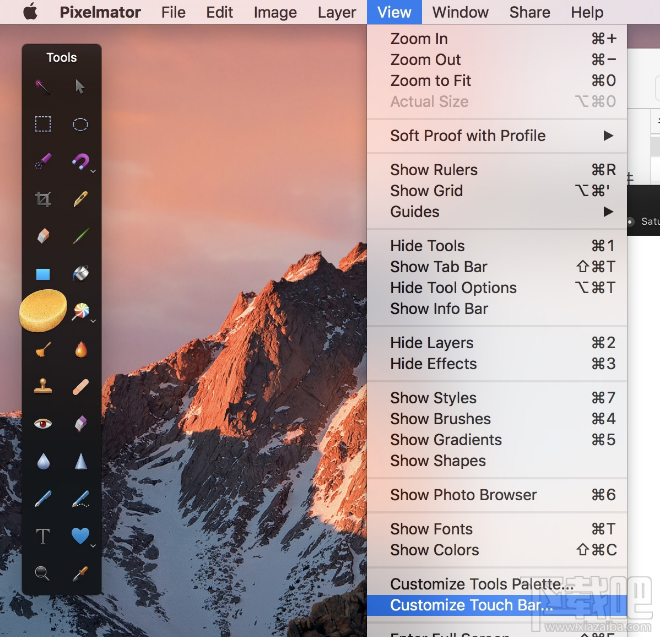
Task: Choose Zoom In from View menu
Action: coord(497,39)
